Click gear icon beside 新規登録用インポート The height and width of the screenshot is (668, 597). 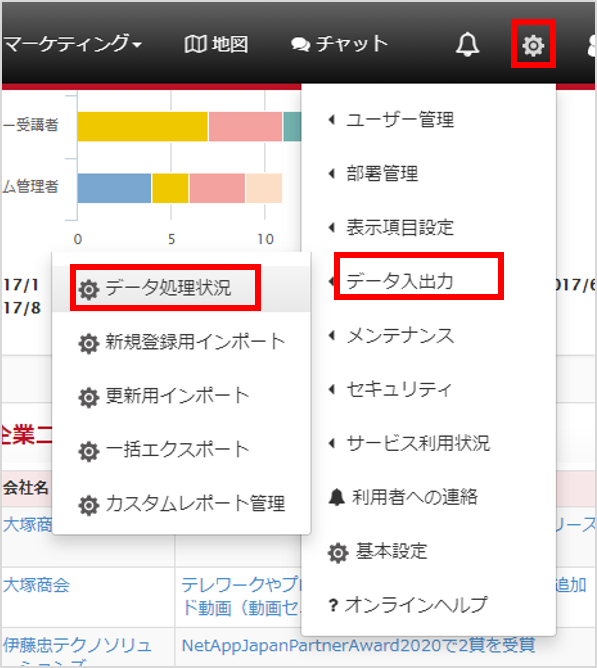pyautogui.click(x=89, y=343)
